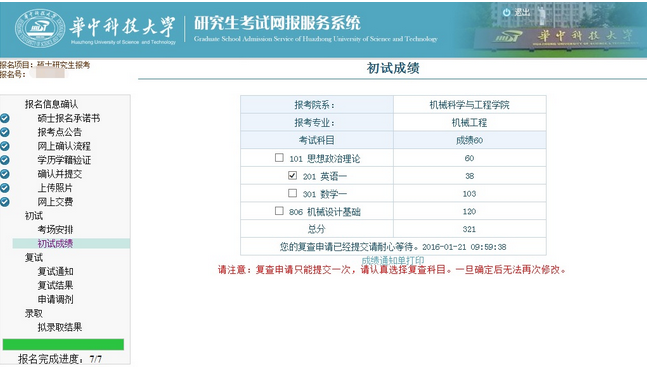Click the checkmark icon beside 报考点公告
The height and width of the screenshot is (367, 647).
5,132
